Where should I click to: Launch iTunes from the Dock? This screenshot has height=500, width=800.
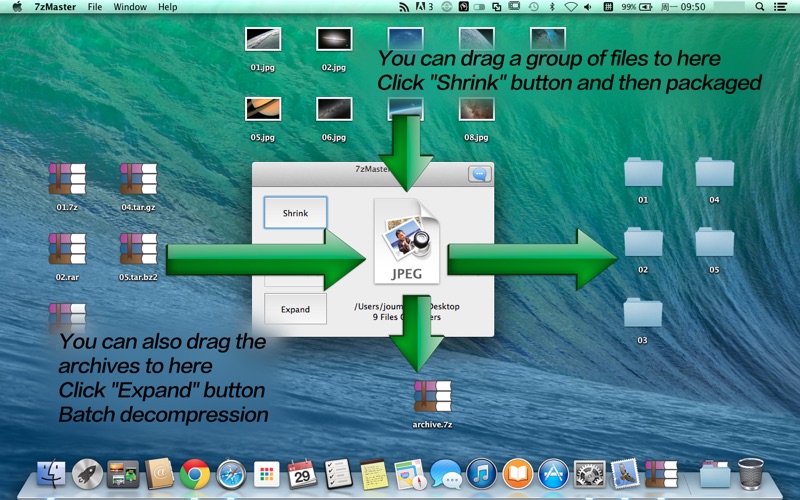[x=482, y=474]
